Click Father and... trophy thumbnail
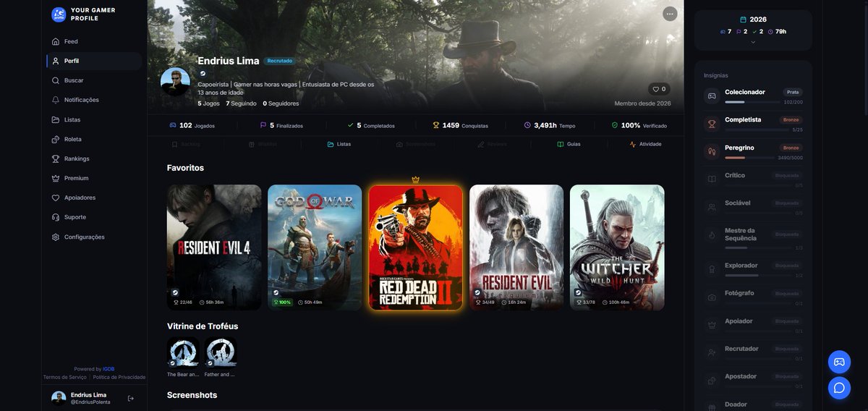Screen dimensions: 868x411 click(x=220, y=352)
